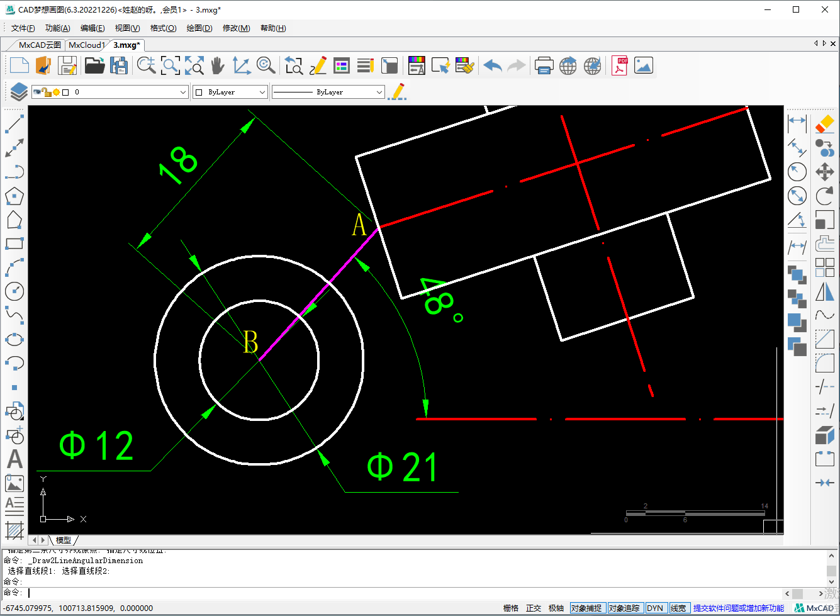Image resolution: width=840 pixels, height=616 pixels.
Task: Toggle 正交 ortho mode in status bar
Action: pos(534,608)
